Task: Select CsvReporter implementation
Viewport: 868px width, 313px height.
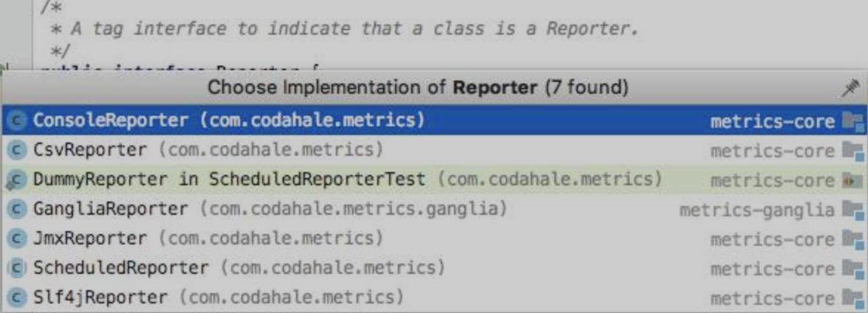Action: [90, 150]
